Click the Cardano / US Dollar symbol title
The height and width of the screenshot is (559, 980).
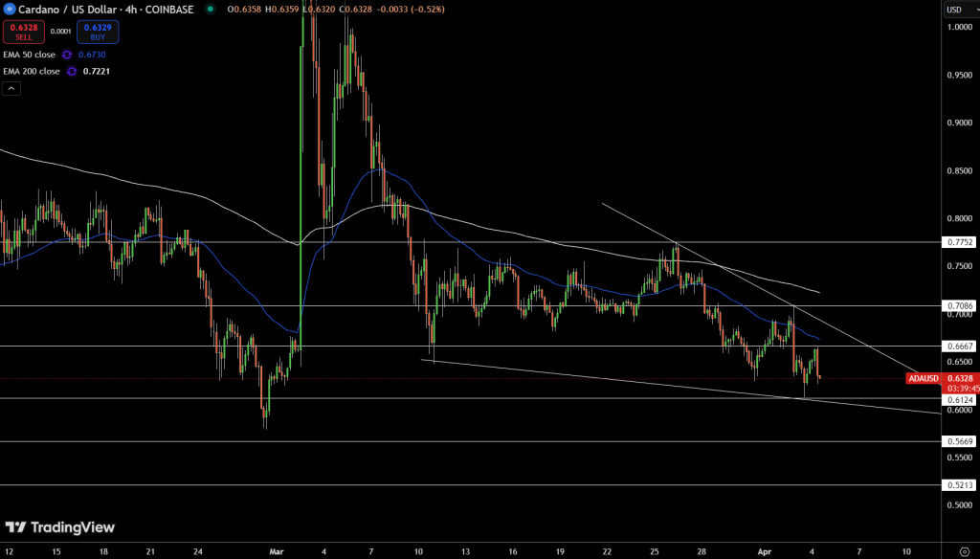[x=105, y=10]
